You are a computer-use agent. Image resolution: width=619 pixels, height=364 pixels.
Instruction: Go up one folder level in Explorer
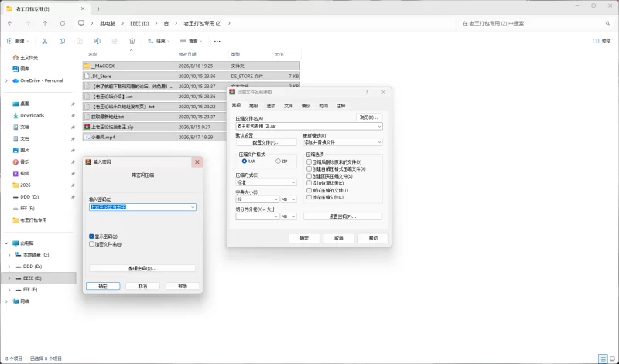45,23
